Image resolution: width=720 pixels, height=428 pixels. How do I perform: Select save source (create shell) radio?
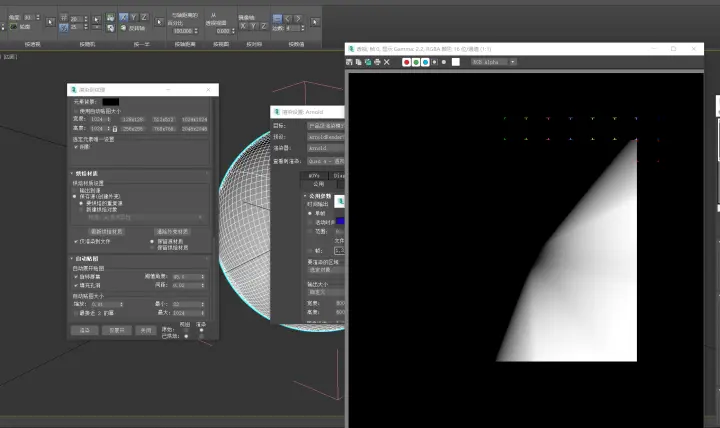pos(75,197)
